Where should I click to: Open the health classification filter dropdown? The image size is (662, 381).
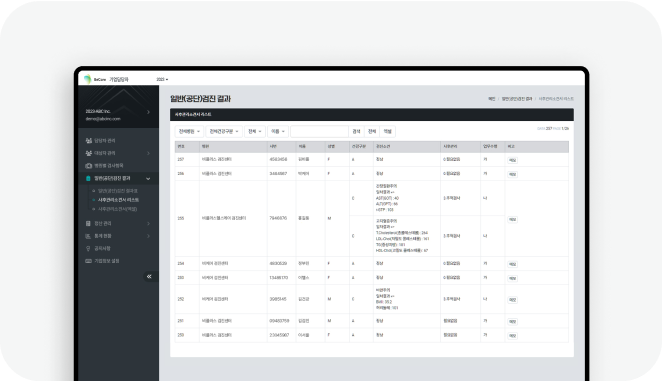[224, 131]
